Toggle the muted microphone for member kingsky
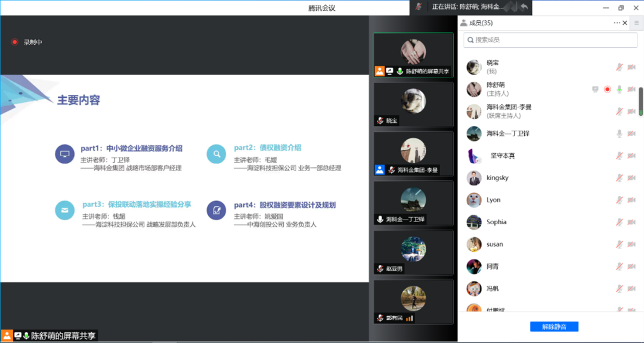Viewport: 644px width, 343px height. pyautogui.click(x=620, y=178)
